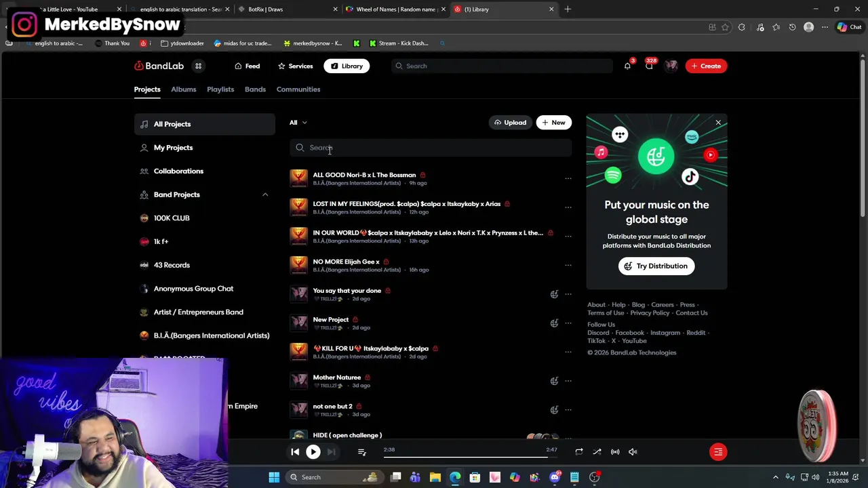Click Try Distribution button

[x=656, y=266]
